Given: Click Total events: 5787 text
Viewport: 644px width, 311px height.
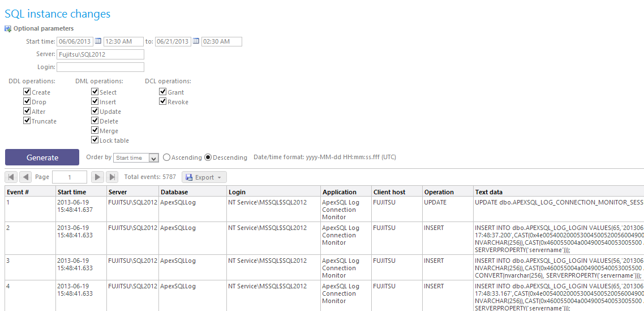Looking at the screenshot, I should click(150, 177).
